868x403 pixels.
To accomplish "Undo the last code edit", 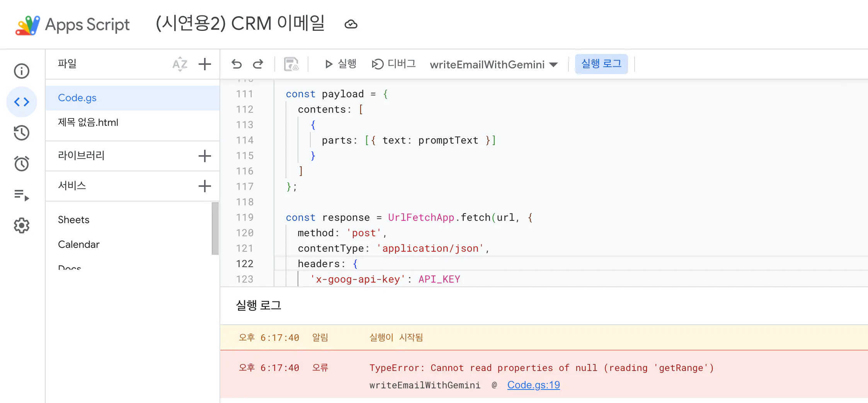I will coord(236,64).
